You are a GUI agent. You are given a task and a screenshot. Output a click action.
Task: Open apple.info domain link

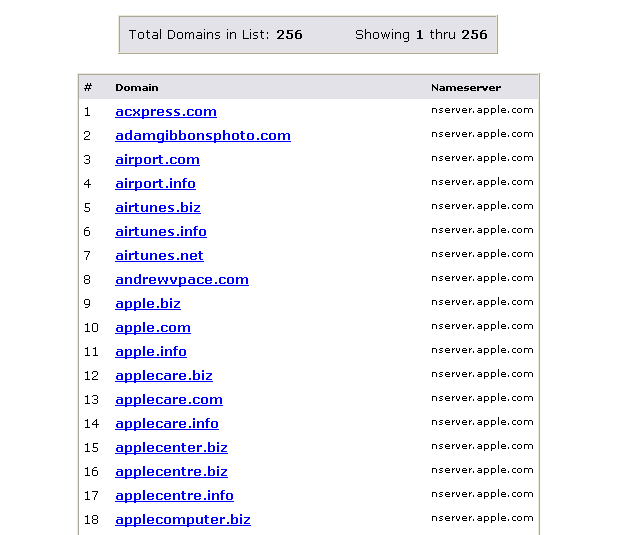[x=150, y=352]
